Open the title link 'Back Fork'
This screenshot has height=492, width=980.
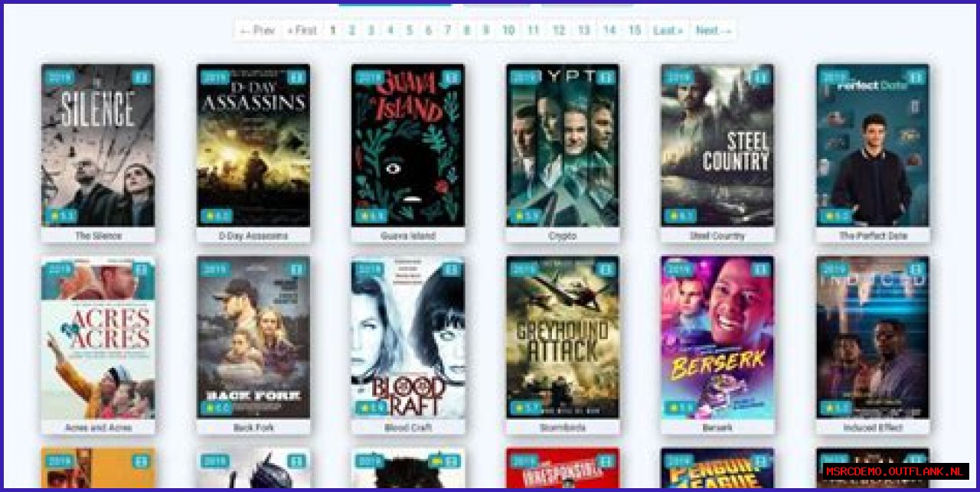pyautogui.click(x=253, y=428)
